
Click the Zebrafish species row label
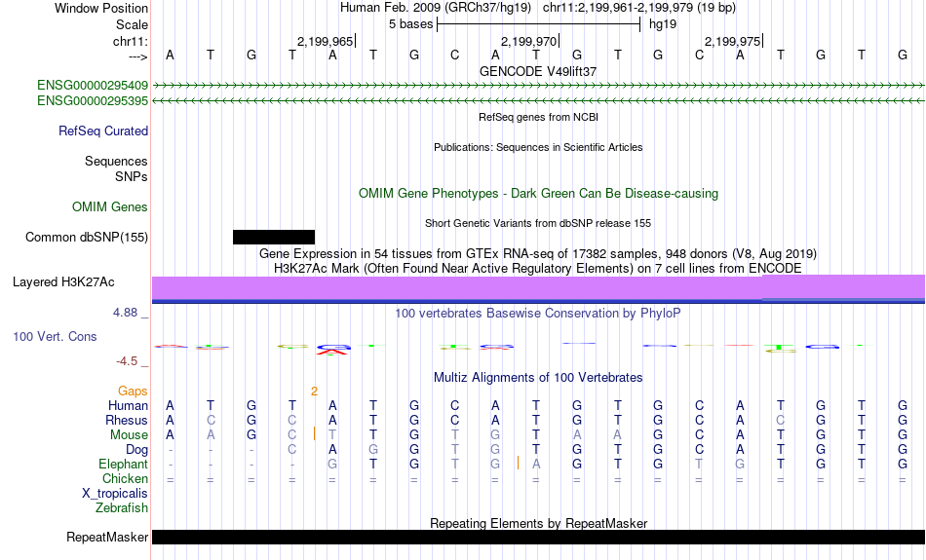(122, 508)
